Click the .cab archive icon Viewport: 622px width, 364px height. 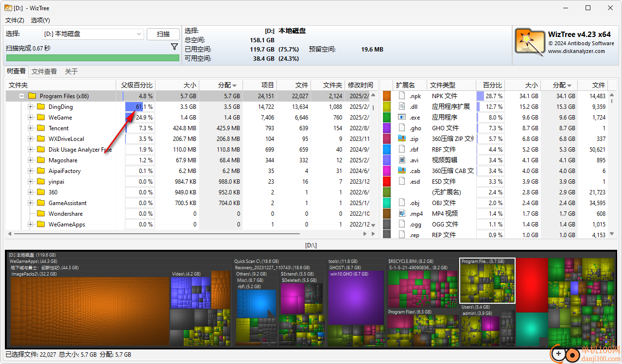[x=402, y=171]
